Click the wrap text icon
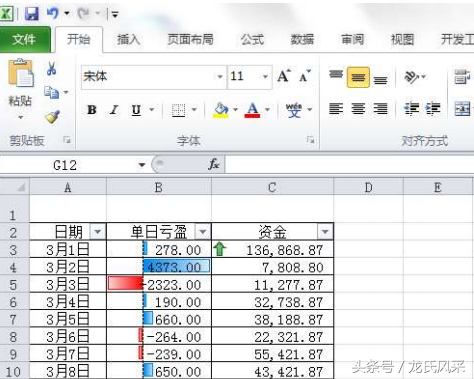The image size is (474, 379). [x=462, y=77]
